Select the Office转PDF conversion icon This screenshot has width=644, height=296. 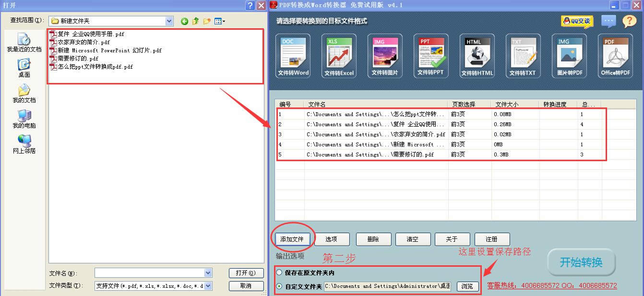(615, 55)
